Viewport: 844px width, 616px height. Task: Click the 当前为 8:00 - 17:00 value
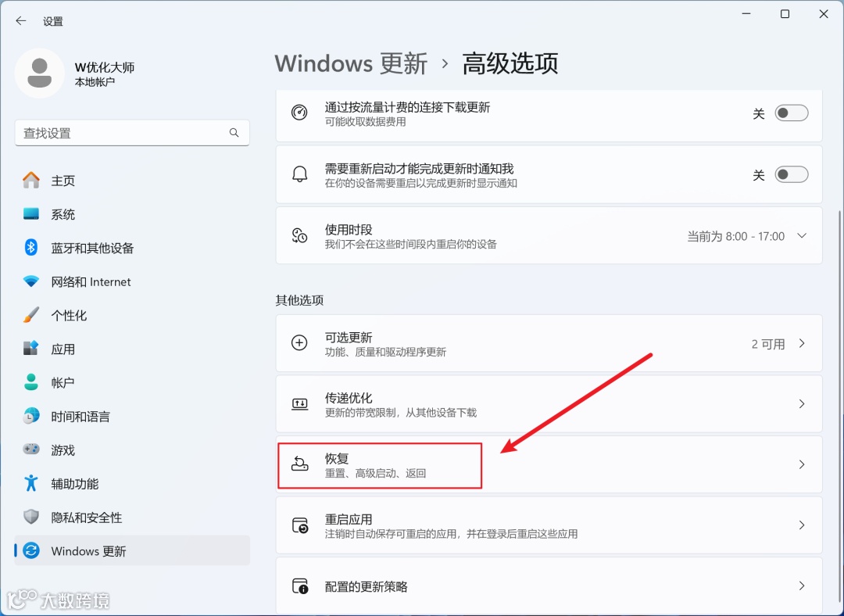pyautogui.click(x=736, y=236)
